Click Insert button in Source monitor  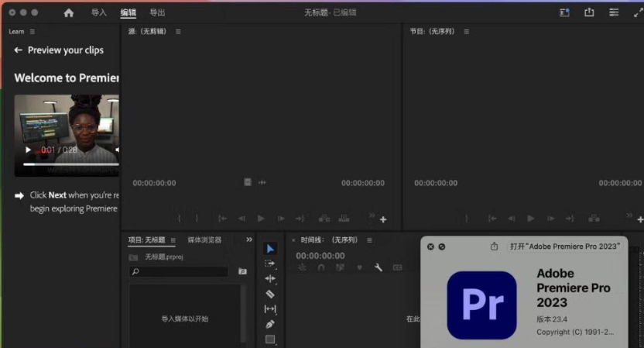[x=324, y=218]
